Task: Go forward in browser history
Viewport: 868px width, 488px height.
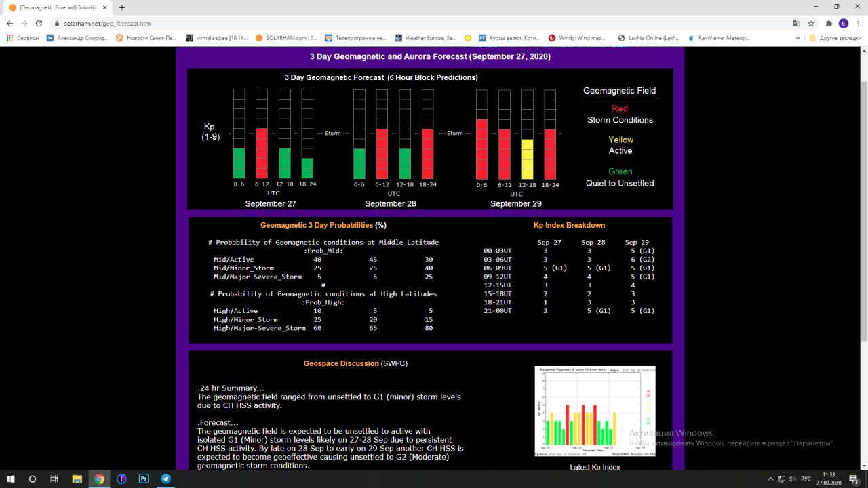Action: (25, 23)
